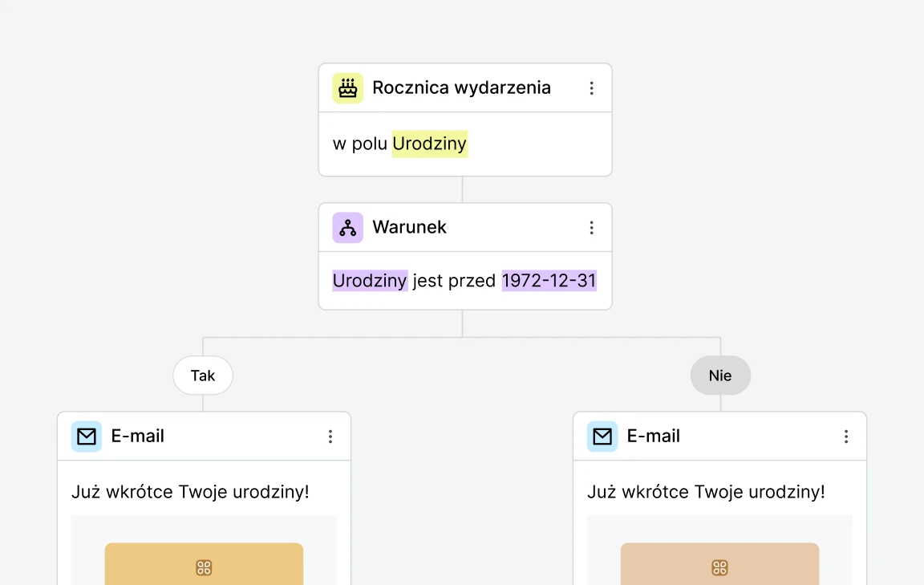Image resolution: width=924 pixels, height=585 pixels.
Task: Click the highlighted Urodziny token in the trigger card
Action: tap(430, 144)
